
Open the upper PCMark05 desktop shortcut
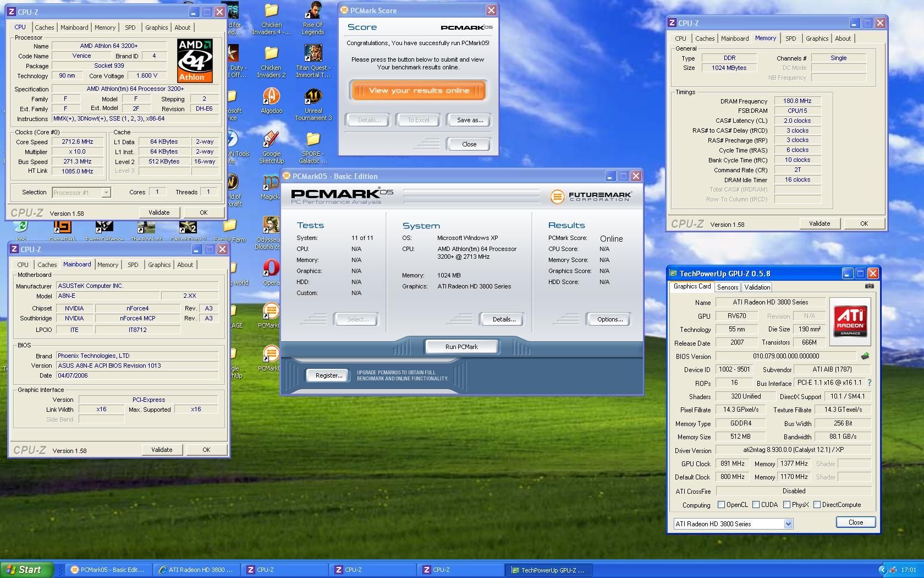270,315
